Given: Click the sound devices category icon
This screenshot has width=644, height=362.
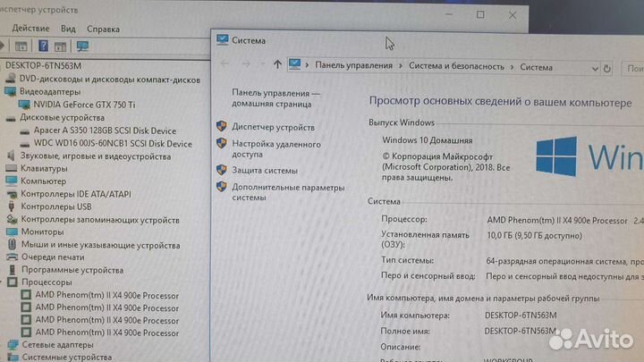Looking at the screenshot, I should 11,156.
